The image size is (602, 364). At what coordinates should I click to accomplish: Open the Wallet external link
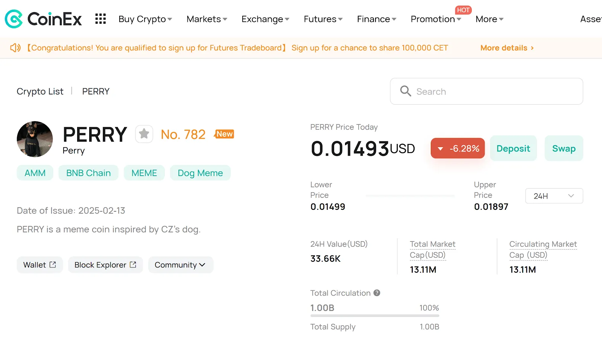coord(40,265)
